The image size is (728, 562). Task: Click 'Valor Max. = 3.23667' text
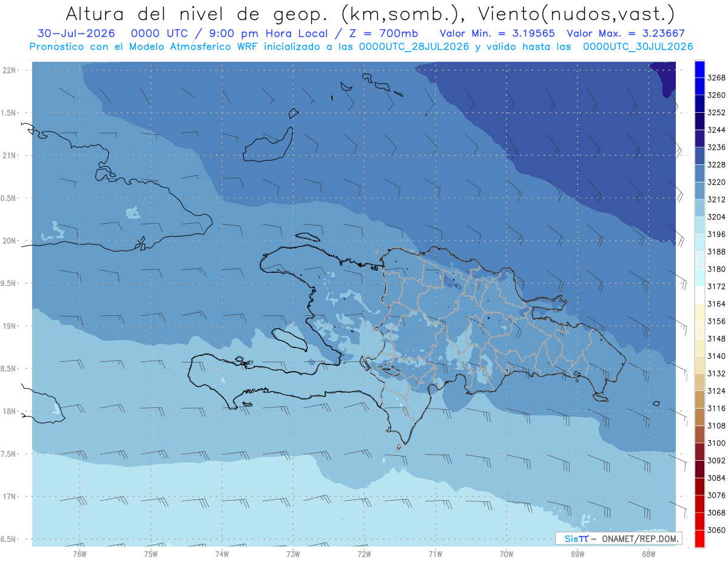(x=626, y=33)
